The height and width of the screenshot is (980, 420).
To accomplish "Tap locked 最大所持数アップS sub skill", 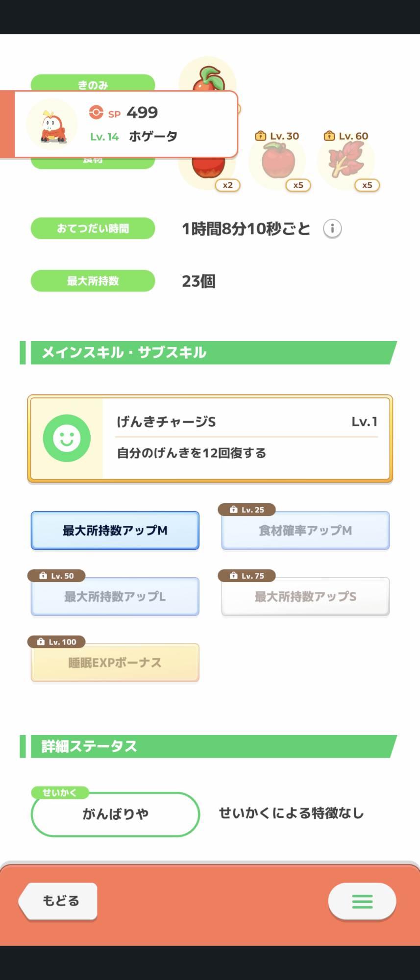I will pos(305,597).
